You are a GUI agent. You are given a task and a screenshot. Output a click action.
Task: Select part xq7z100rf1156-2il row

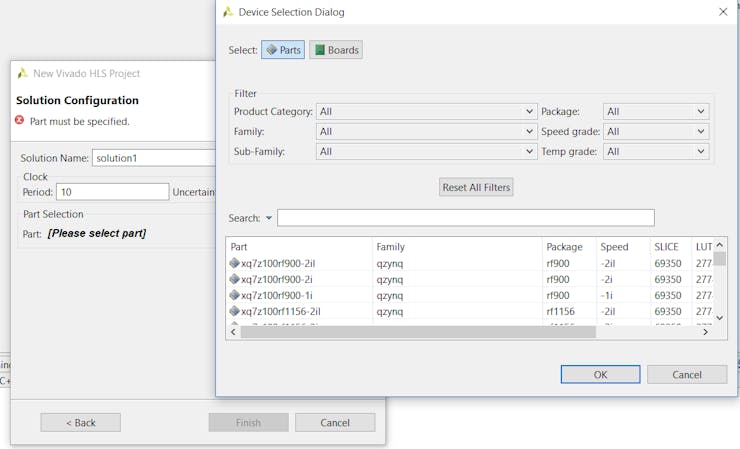tap(470, 311)
